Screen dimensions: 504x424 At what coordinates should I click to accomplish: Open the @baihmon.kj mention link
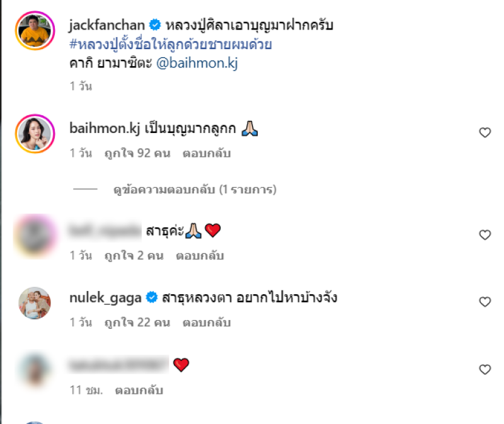click(197, 63)
